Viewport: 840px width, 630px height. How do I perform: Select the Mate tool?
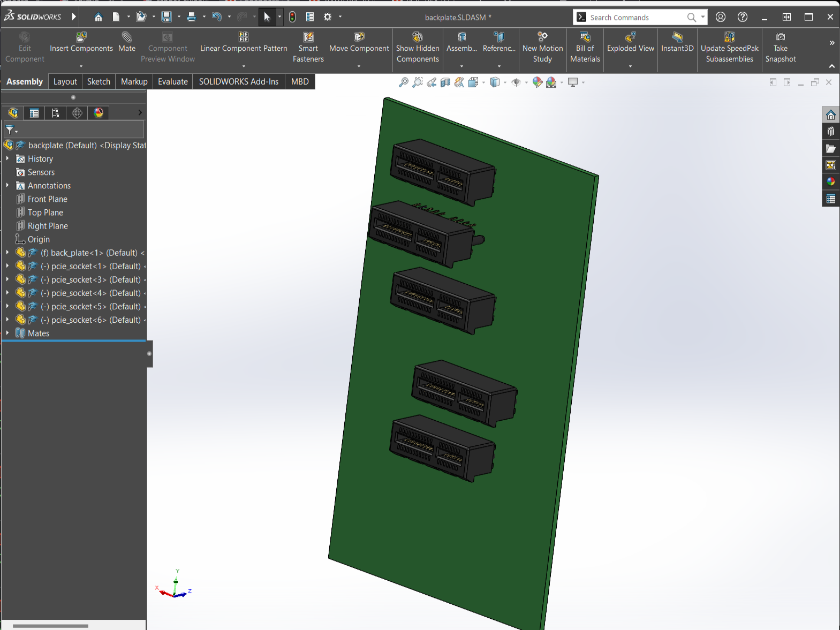127,37
